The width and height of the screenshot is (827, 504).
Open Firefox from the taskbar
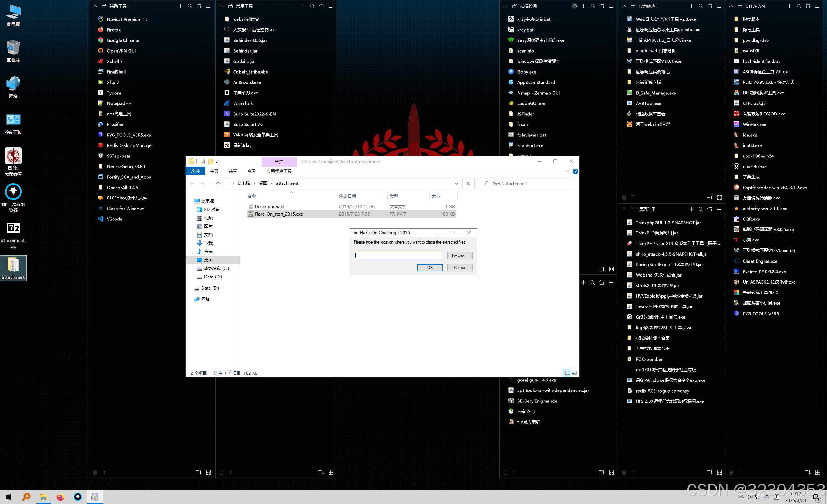click(x=61, y=497)
